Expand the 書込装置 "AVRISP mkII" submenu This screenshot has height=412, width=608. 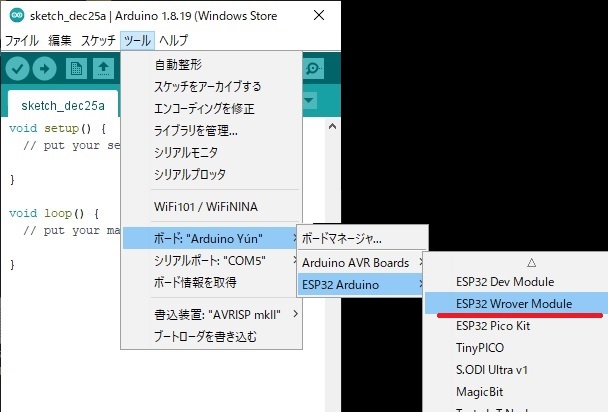[x=211, y=314]
